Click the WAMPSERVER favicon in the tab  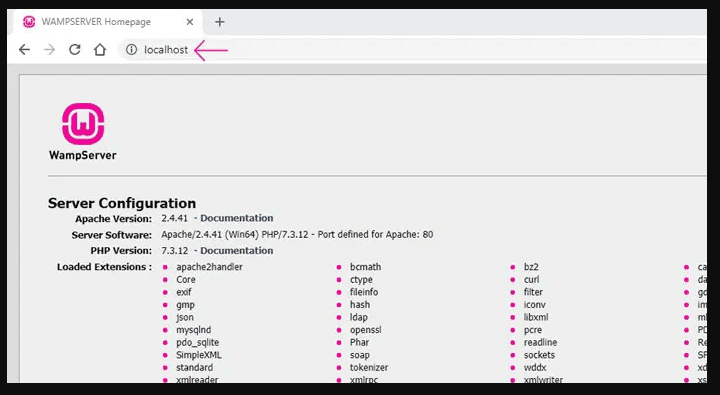click(29, 22)
